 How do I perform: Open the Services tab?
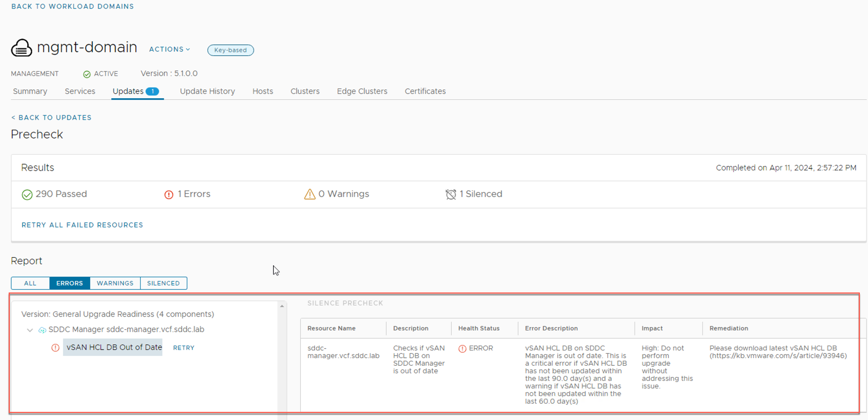pos(80,91)
